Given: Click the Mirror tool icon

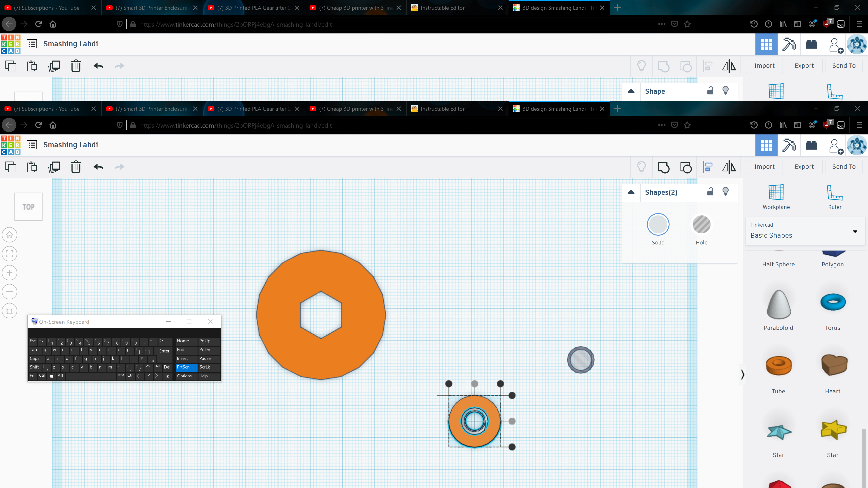Looking at the screenshot, I should pos(729,167).
